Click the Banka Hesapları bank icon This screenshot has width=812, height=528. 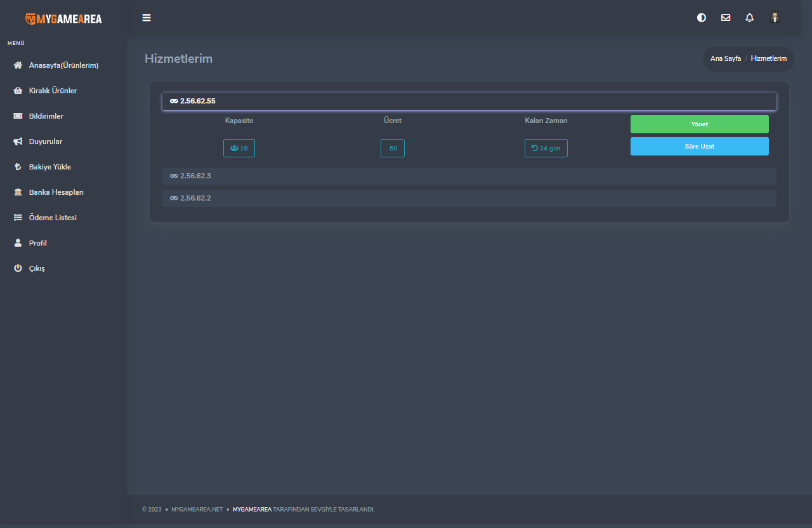[x=18, y=192]
